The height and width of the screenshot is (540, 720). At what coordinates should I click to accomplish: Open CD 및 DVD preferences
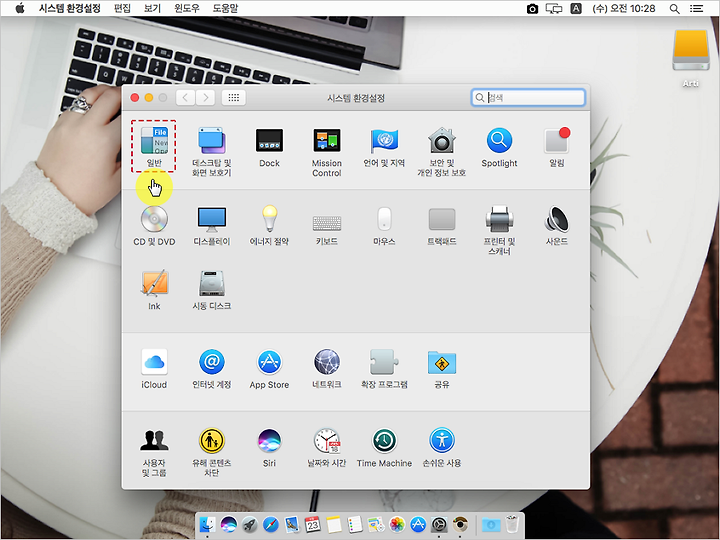pos(154,225)
